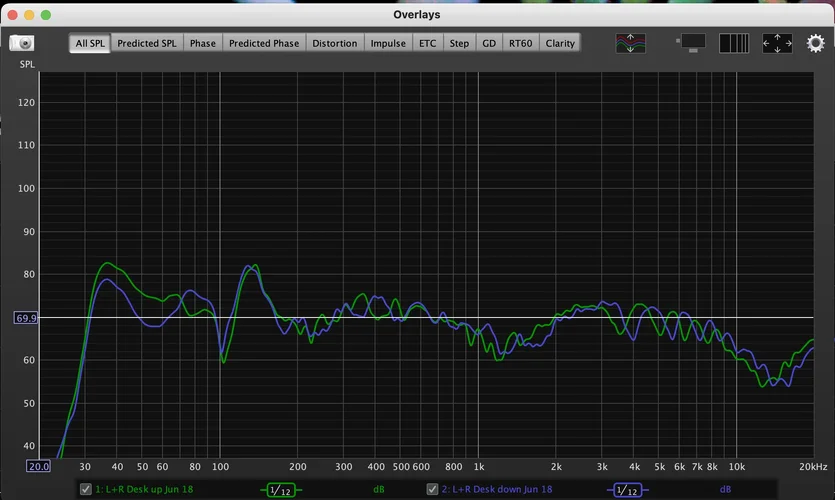The height and width of the screenshot is (500, 835).
Task: Capture graph image with camera icon
Action: (21, 43)
